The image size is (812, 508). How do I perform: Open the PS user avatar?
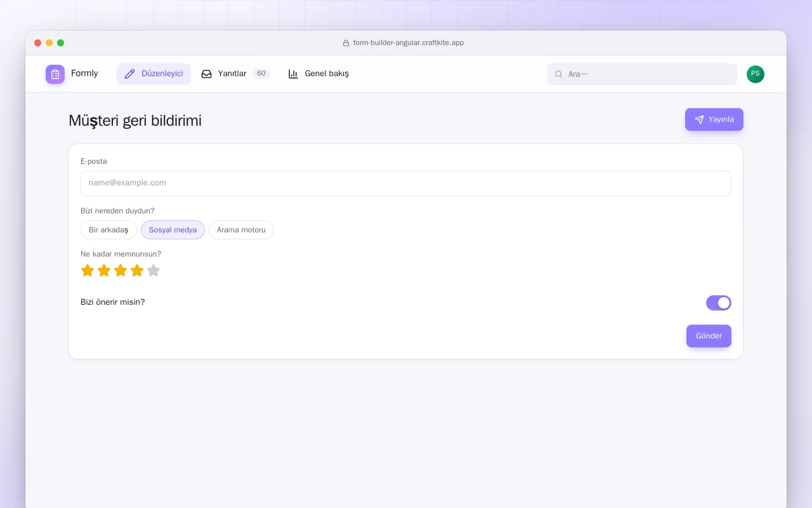click(756, 74)
